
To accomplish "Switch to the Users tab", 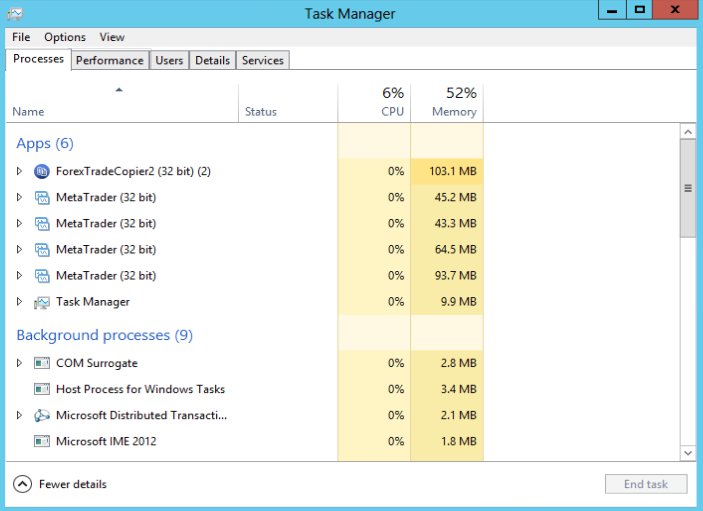I will [x=169, y=61].
